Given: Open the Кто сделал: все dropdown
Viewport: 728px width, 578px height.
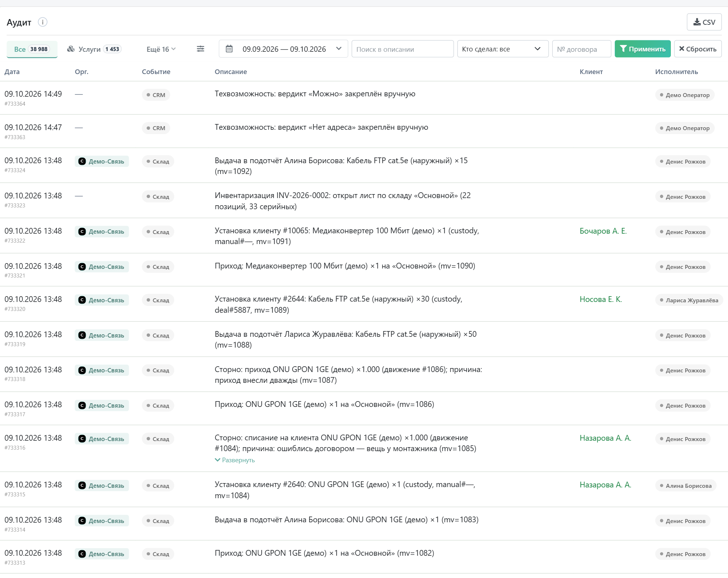Looking at the screenshot, I should pos(502,49).
